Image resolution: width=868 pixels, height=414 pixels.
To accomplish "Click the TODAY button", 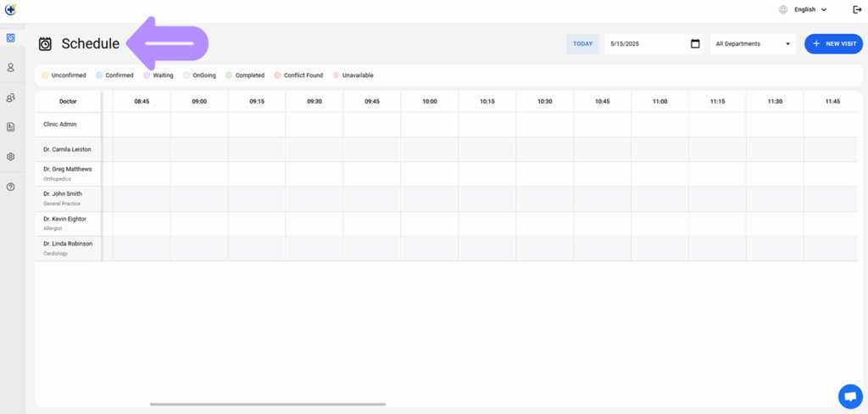I will [582, 44].
